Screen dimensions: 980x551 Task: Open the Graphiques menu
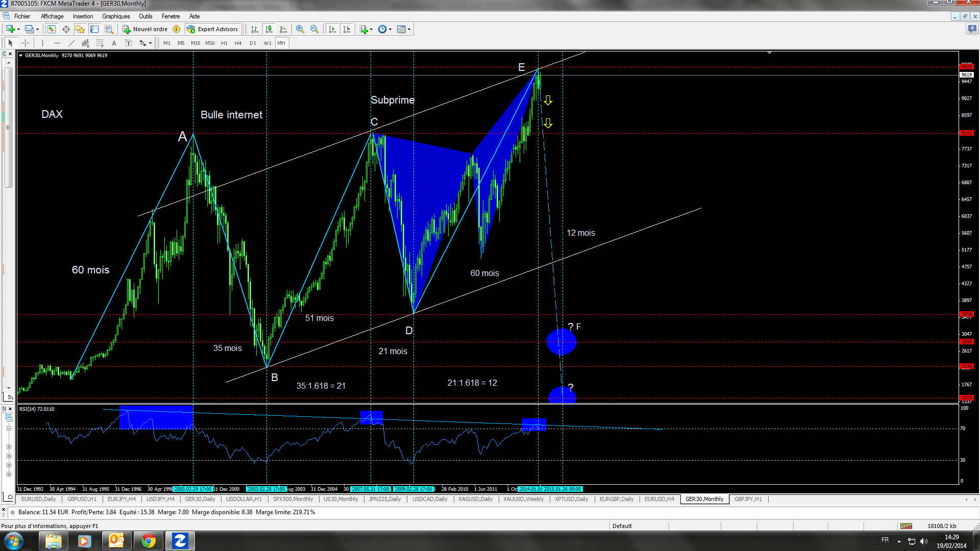[116, 16]
